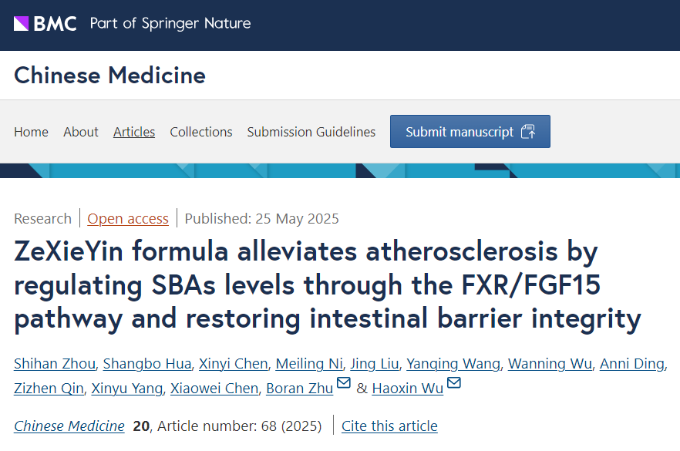Screen dimensions: 680x451
Task: Click the upload icon in Submit manuscript
Action: [528, 132]
